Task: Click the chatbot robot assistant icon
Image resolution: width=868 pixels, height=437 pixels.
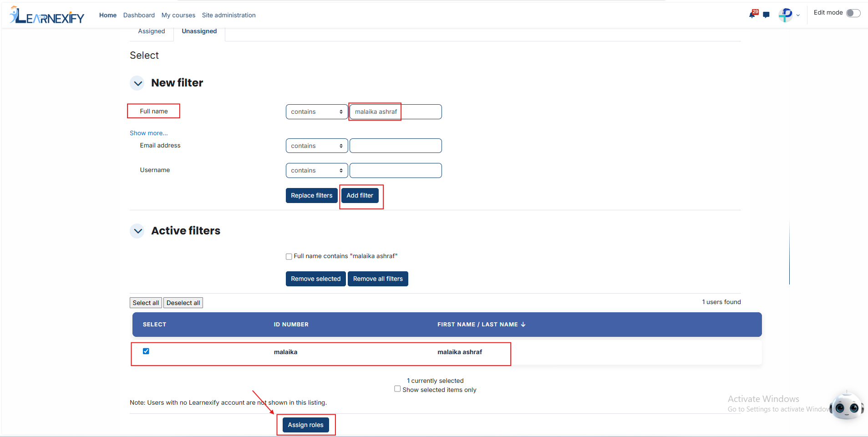Action: pyautogui.click(x=847, y=406)
